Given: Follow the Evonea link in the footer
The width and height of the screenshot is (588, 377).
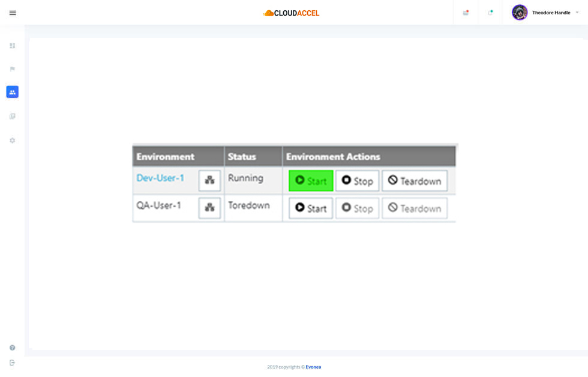Looking at the screenshot, I should (313, 367).
